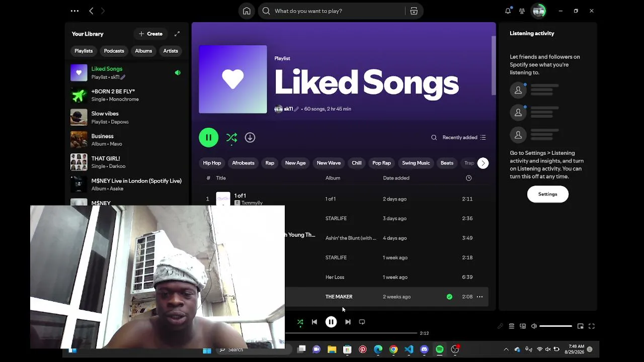Viewport: 644px width, 362px height.
Task: Expand Your Library to full view
Action: [x=177, y=34]
